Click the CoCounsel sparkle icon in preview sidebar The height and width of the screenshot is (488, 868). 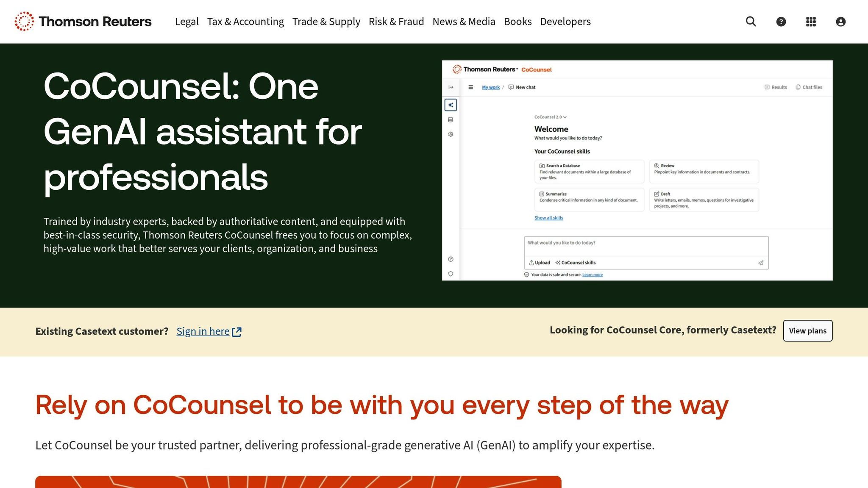click(x=451, y=105)
